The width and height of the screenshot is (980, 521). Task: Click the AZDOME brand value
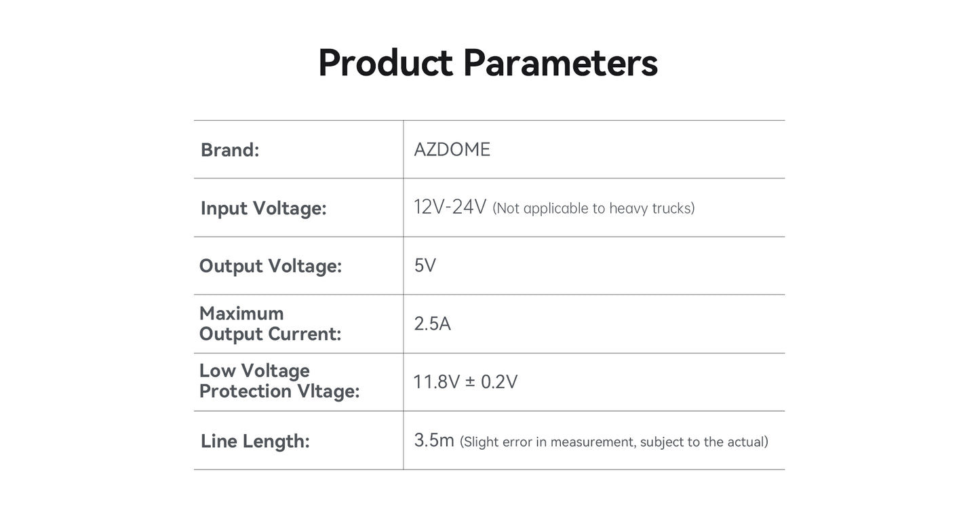click(452, 150)
